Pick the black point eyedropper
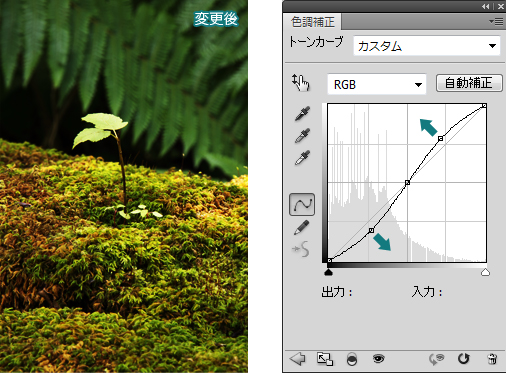This screenshot has width=508, height=373. coord(302,113)
